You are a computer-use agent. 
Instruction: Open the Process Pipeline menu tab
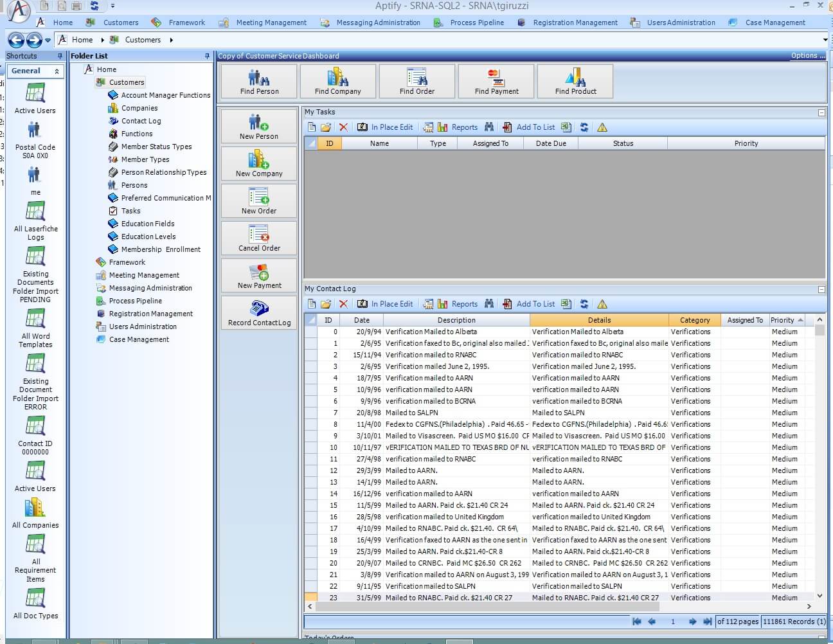469,22
